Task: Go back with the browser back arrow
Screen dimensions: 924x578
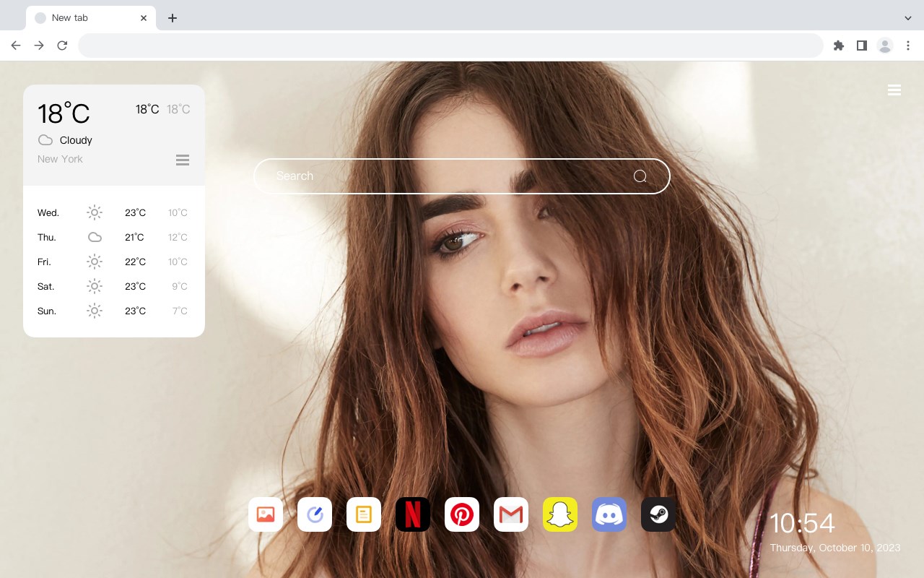Action: click(x=16, y=46)
